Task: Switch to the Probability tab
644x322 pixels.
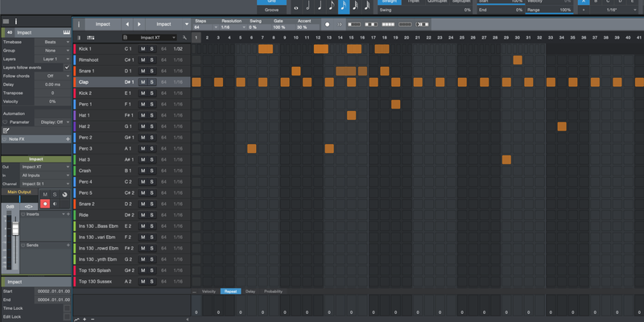Action: 273,291
